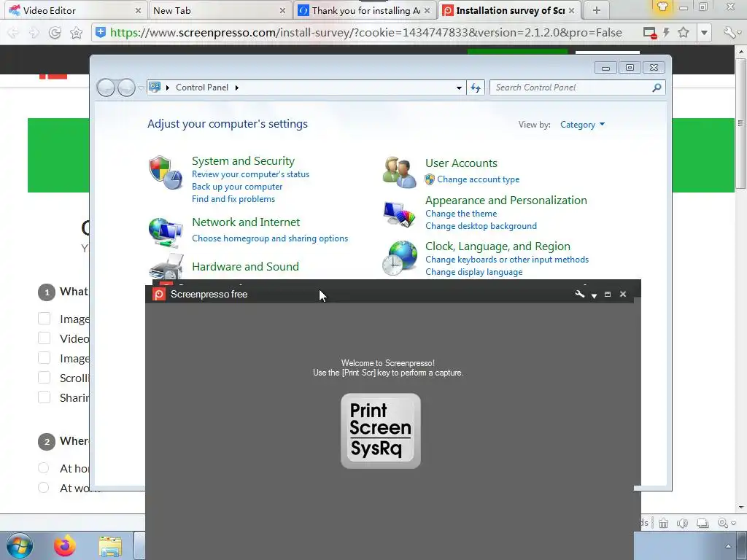Viewport: 747px width, 560px height.
Task: Click Control Panel forward navigation button
Action: 126,87
